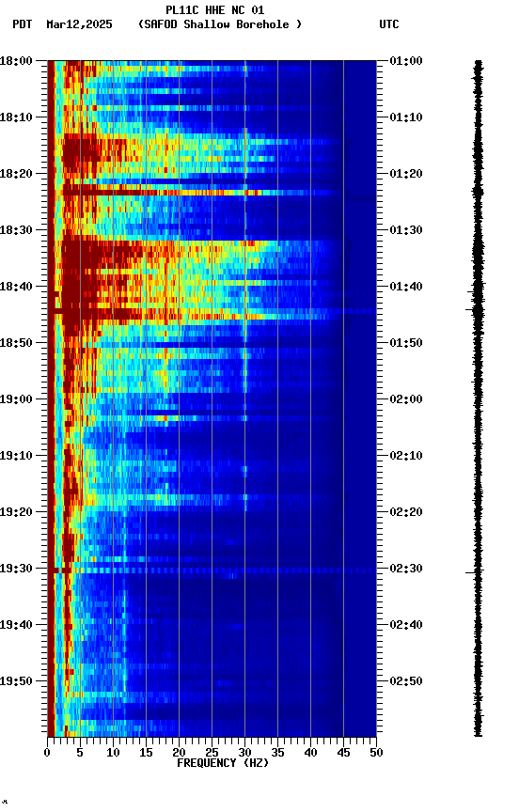
Task: Click the seismogram trace spike near 02:30 UTC
Action: point(475,572)
